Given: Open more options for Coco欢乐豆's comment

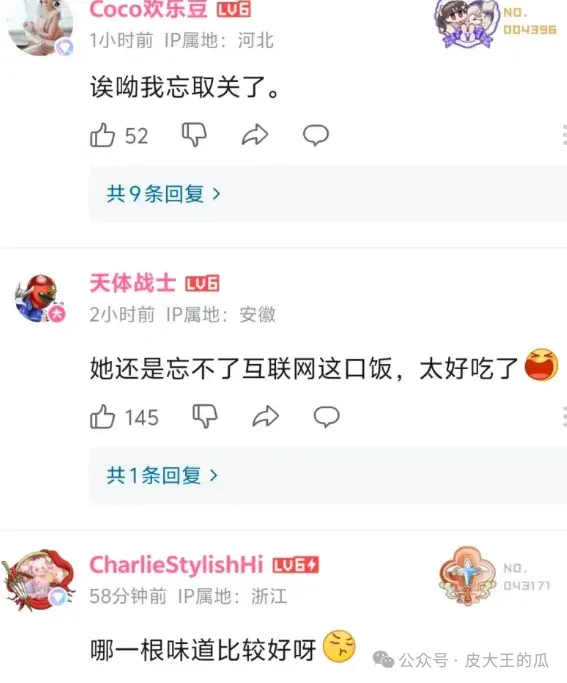Looking at the screenshot, I should pyautogui.click(x=564, y=135).
